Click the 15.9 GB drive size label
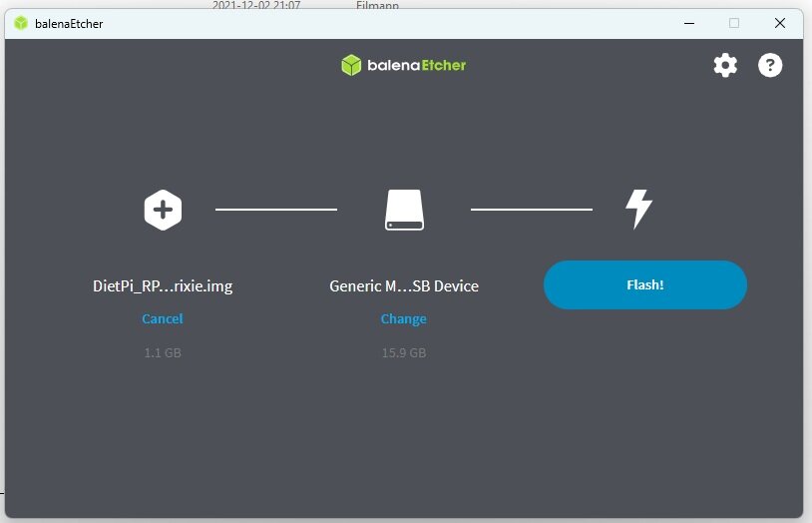This screenshot has width=812, height=523. (404, 353)
